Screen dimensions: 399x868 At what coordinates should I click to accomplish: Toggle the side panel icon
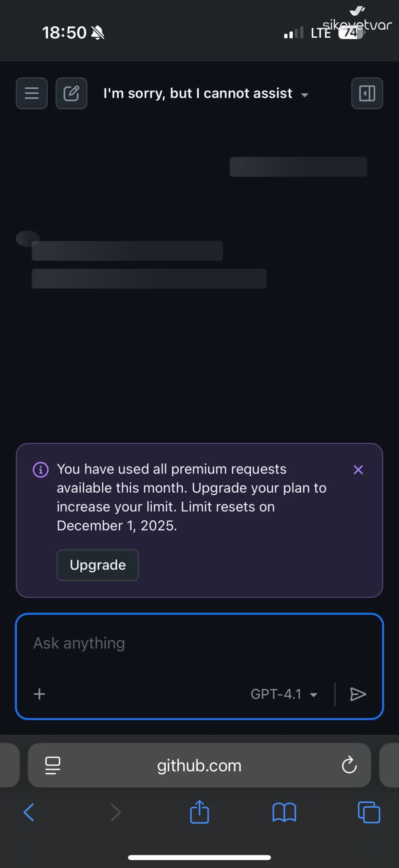(367, 93)
